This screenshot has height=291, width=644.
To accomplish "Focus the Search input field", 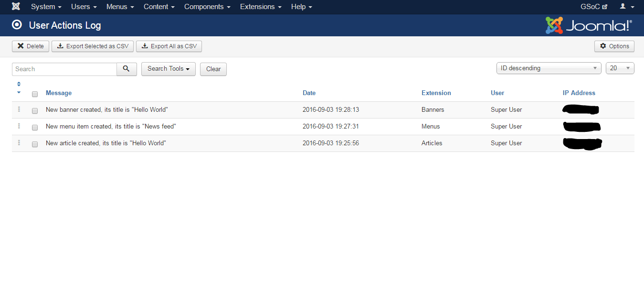I will tap(64, 69).
